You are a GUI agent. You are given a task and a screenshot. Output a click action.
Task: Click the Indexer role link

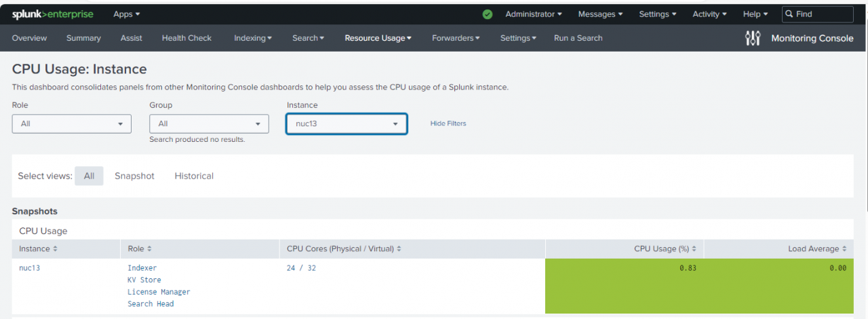pos(142,268)
